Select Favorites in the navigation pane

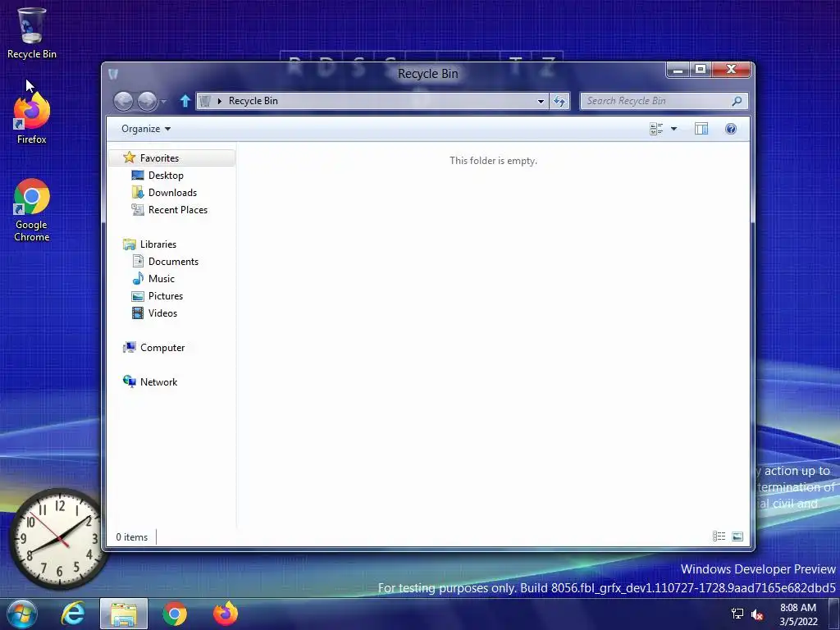pos(171,158)
